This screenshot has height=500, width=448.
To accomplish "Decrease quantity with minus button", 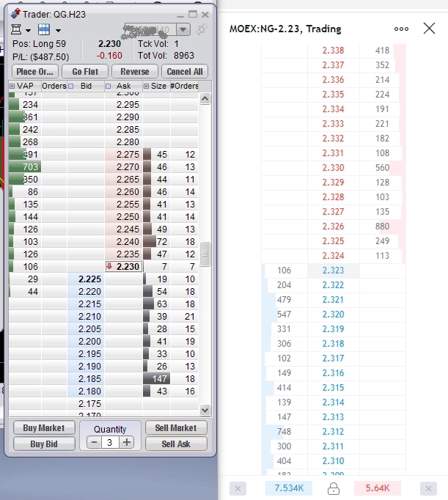I will (x=94, y=442).
